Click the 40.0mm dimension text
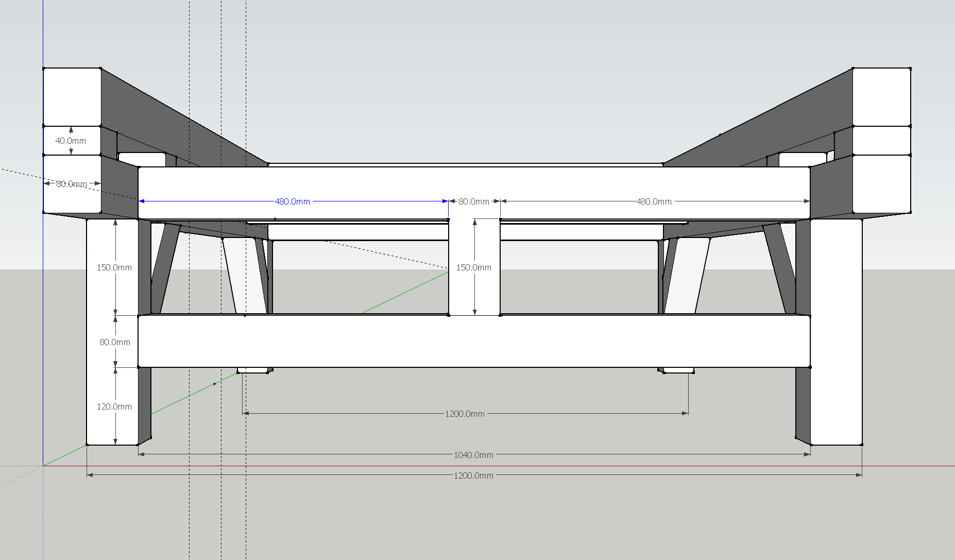 71,141
